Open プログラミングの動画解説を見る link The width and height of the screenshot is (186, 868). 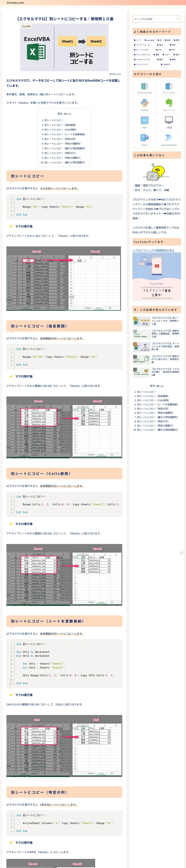point(153,250)
